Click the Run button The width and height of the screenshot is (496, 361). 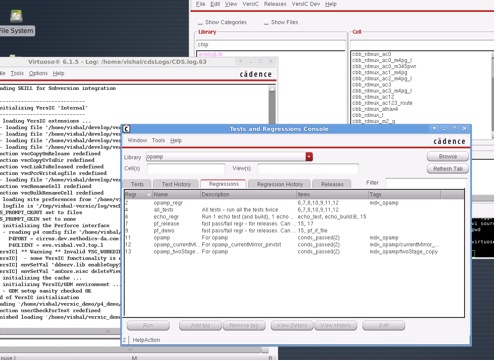(148, 325)
